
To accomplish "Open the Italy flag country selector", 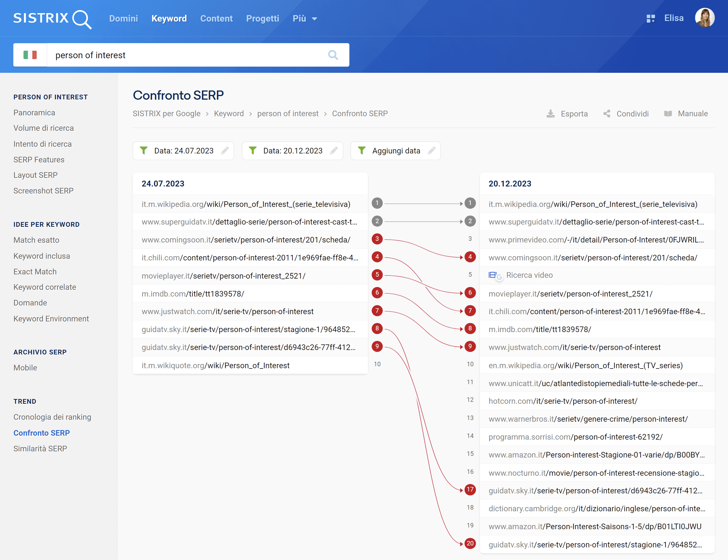I will coord(30,55).
